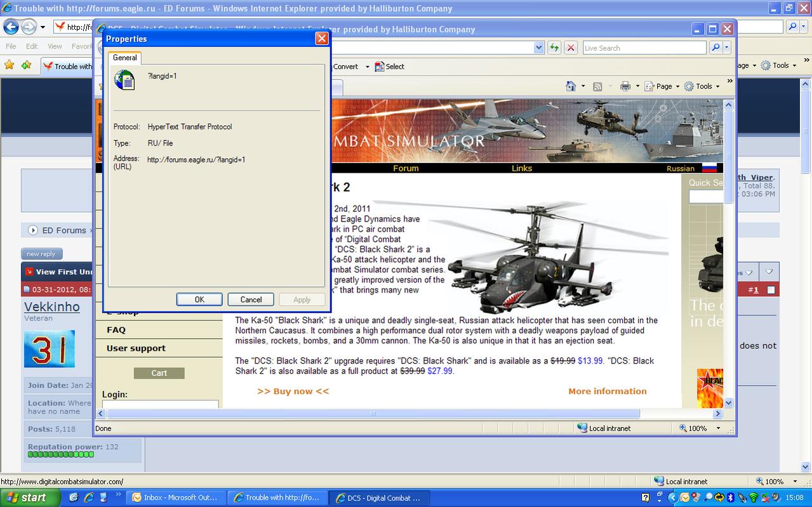
Task: Click the horizontal scrollbar in the DCS window
Action: 373,414
